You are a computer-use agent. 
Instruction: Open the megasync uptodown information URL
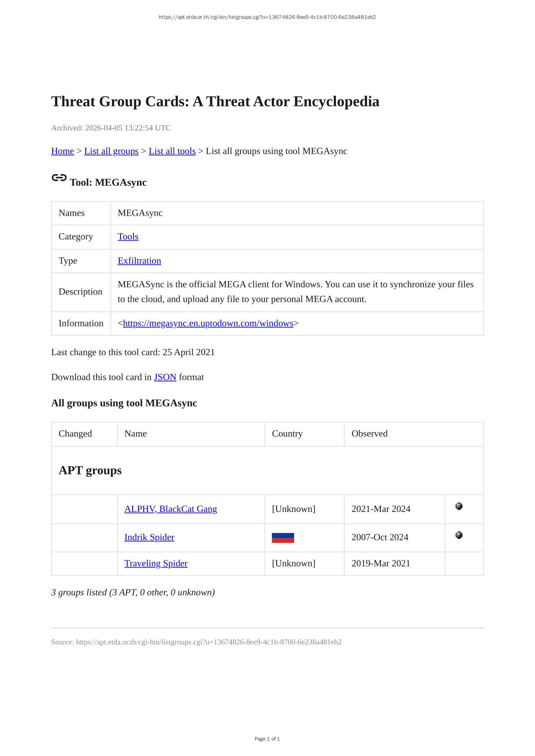point(208,323)
